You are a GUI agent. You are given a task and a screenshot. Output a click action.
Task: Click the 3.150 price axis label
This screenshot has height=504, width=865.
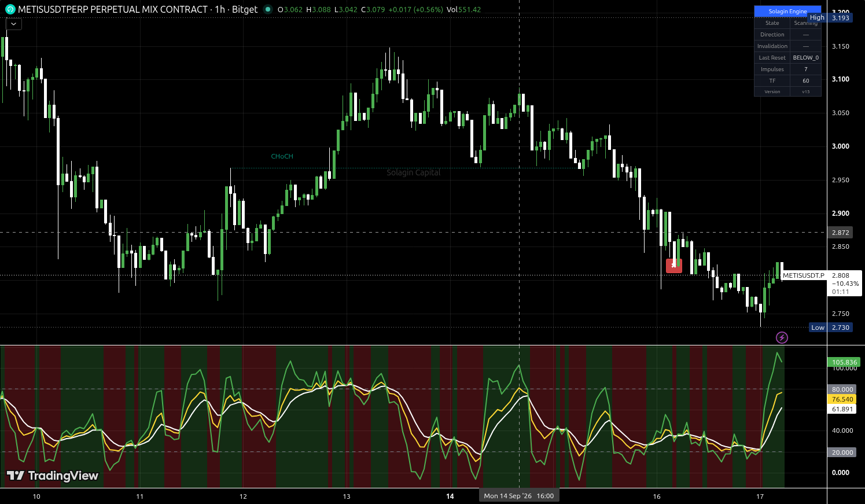(840, 46)
